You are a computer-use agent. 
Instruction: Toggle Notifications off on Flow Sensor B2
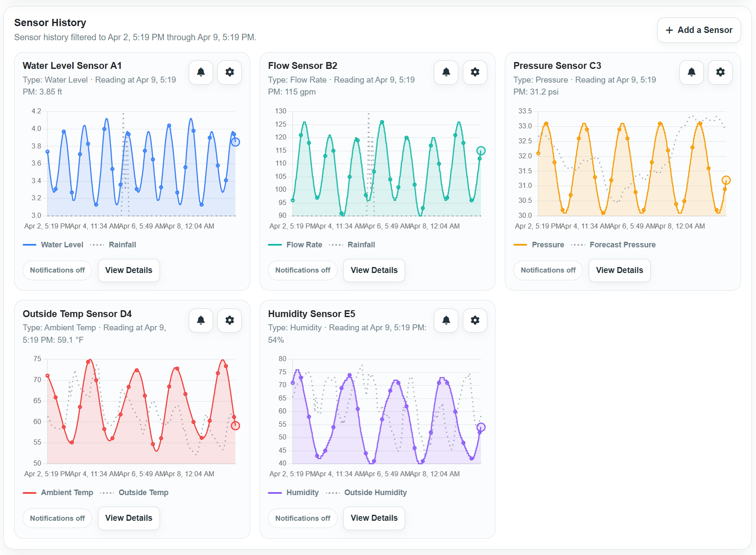coord(302,270)
